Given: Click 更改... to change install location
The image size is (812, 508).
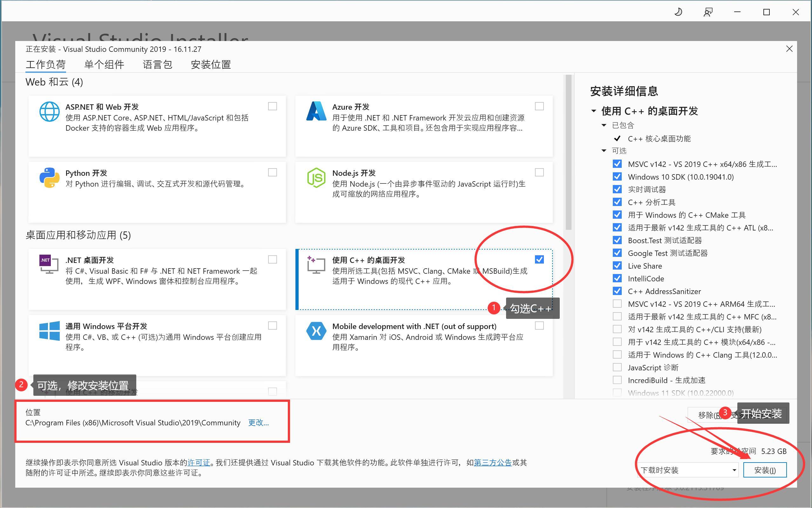Looking at the screenshot, I should (x=258, y=423).
